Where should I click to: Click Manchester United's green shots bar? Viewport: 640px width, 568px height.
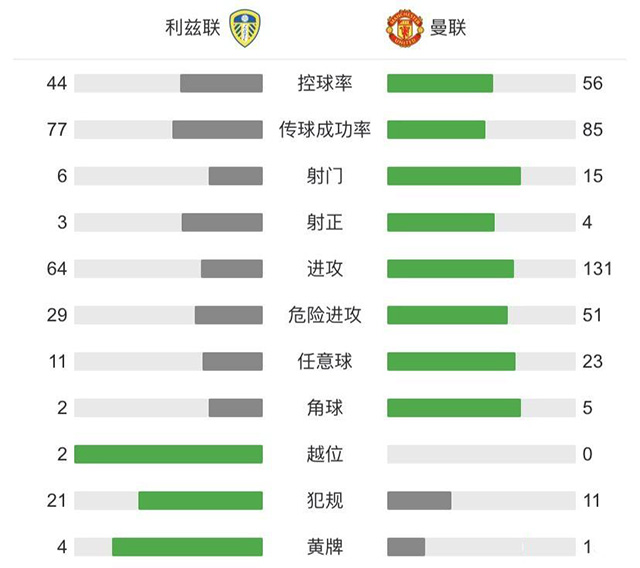coord(454,176)
